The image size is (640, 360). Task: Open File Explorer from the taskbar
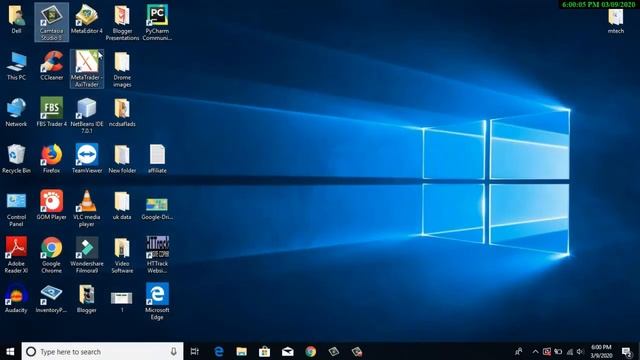click(x=242, y=351)
